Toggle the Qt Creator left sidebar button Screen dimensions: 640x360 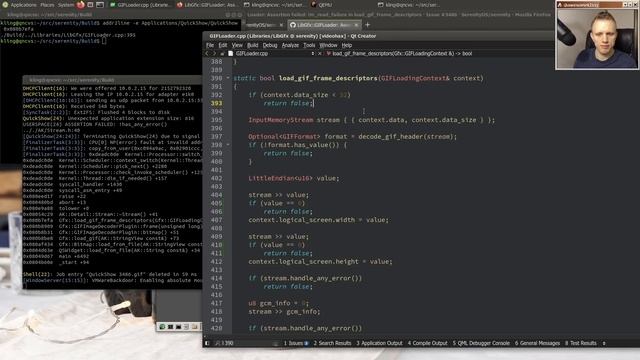(x=207, y=343)
